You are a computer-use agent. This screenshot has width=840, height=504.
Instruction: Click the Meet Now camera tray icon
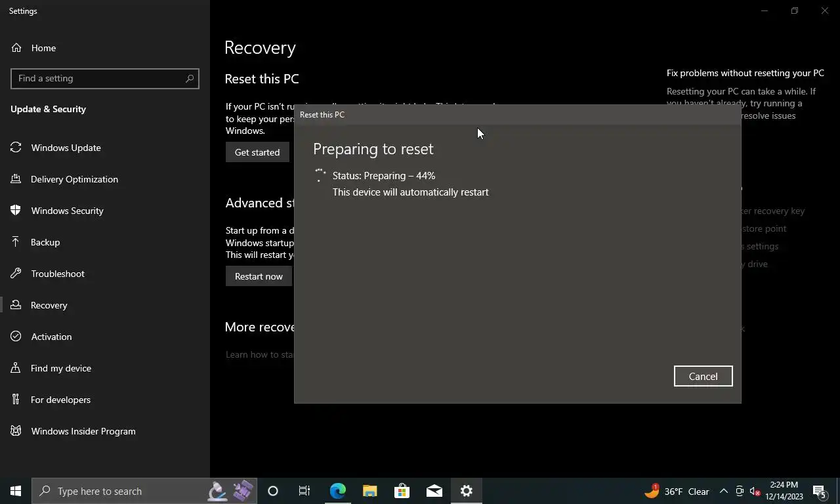pos(740,491)
